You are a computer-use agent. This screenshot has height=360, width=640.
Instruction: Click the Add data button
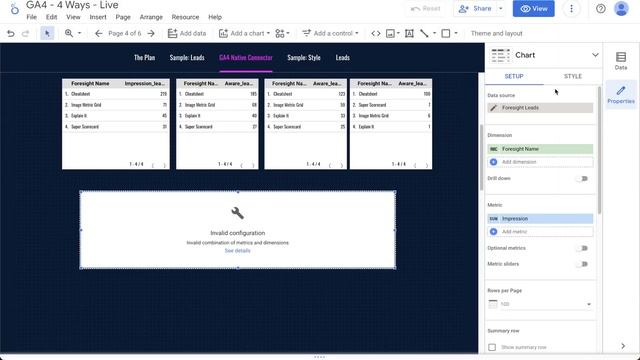(x=187, y=33)
